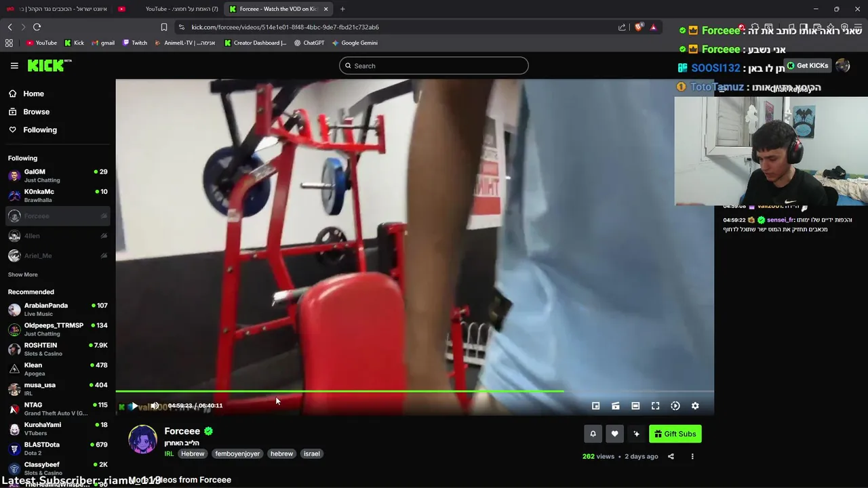
Task: Open the ROSHTEIN recommended channel
Action: pyautogui.click(x=58, y=349)
